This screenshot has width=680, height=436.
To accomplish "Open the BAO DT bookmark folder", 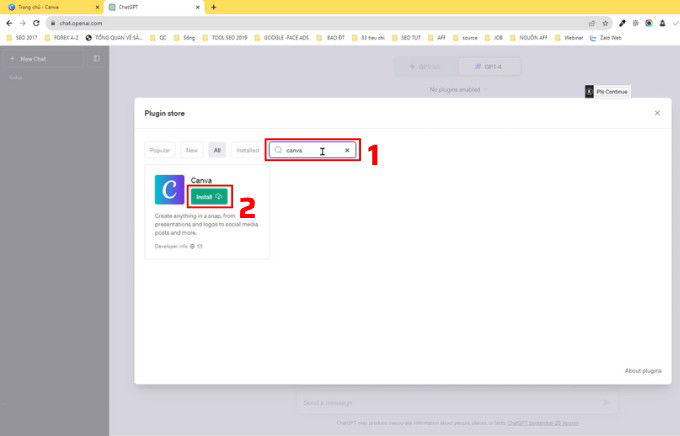I will 331,38.
